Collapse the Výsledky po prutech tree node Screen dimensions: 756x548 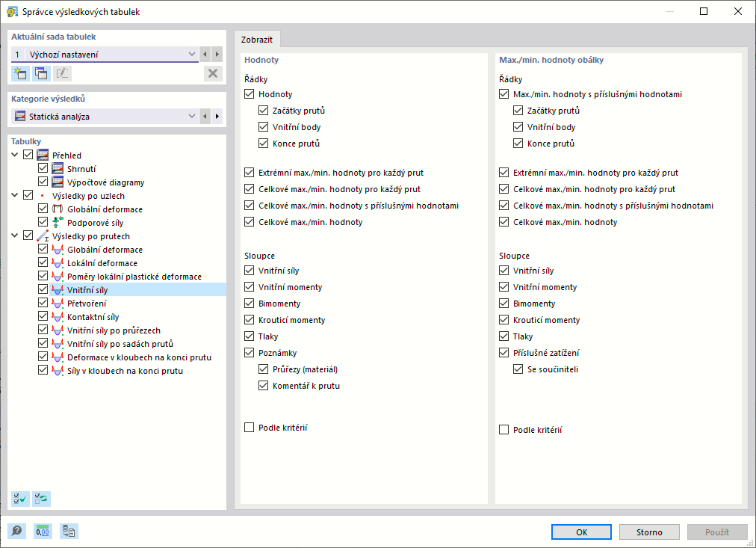pos(16,236)
